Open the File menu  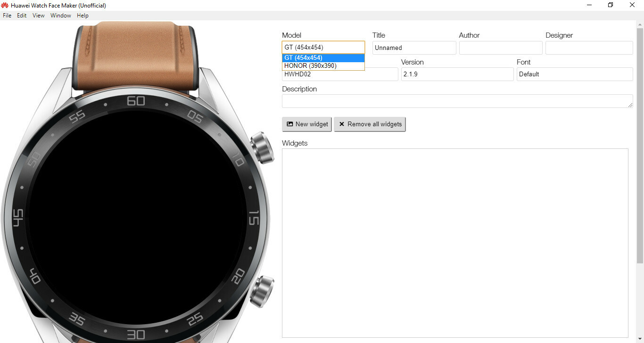point(7,16)
